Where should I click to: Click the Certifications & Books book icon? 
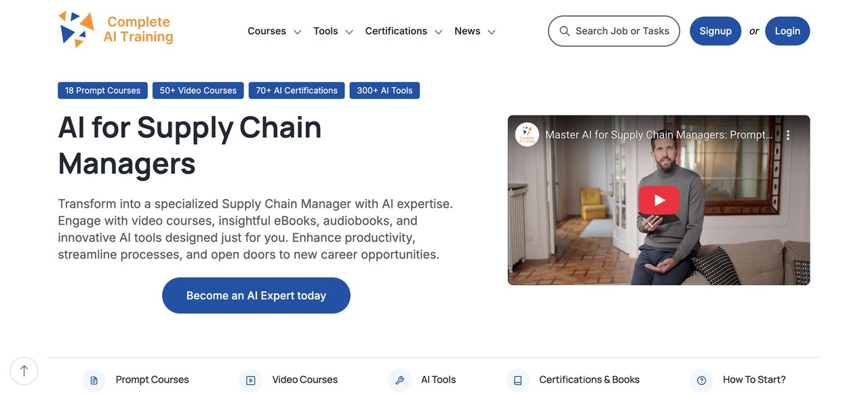click(x=517, y=380)
